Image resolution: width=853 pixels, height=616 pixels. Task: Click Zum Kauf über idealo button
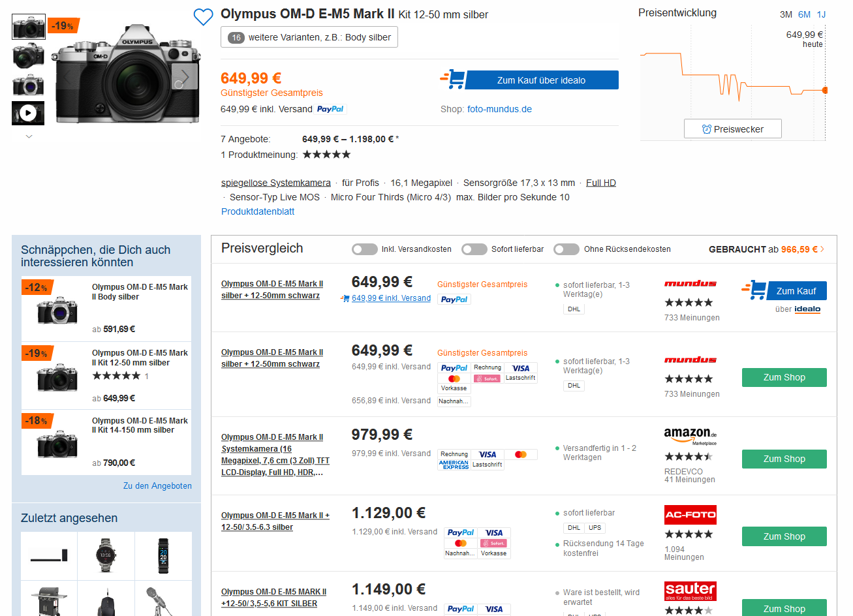point(541,80)
